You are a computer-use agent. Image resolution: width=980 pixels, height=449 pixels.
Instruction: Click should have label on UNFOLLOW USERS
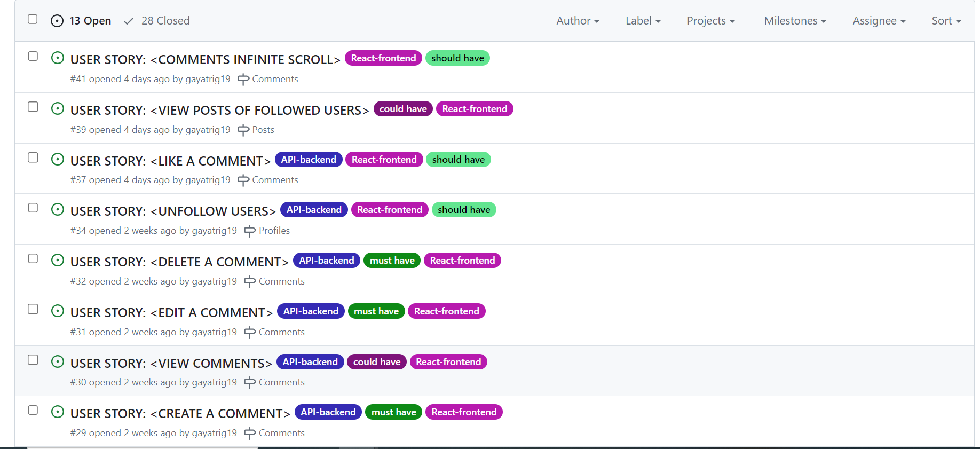point(464,210)
